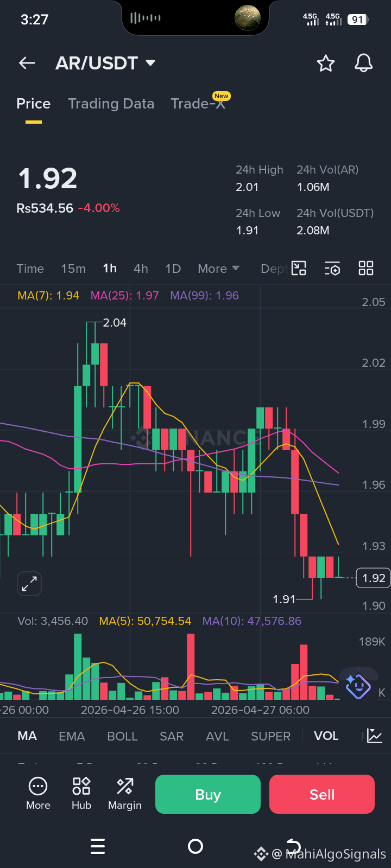Open chart settings icon
Viewport: 391px width, 868px height.
coord(332,268)
